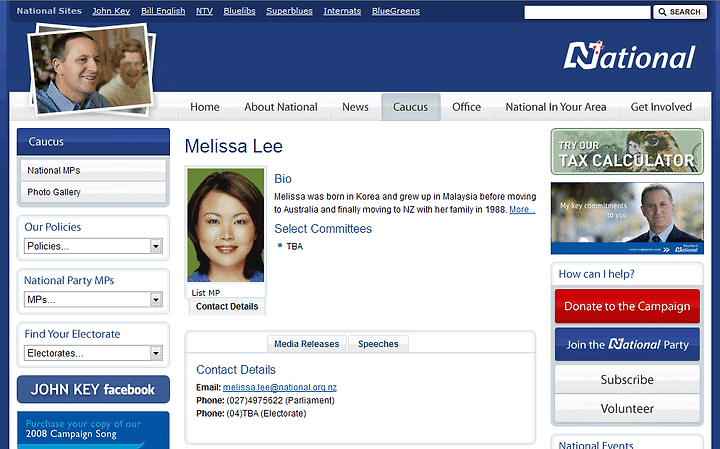This screenshot has height=449, width=720.
Task: Click the TBA committee list entry
Action: 295,247
